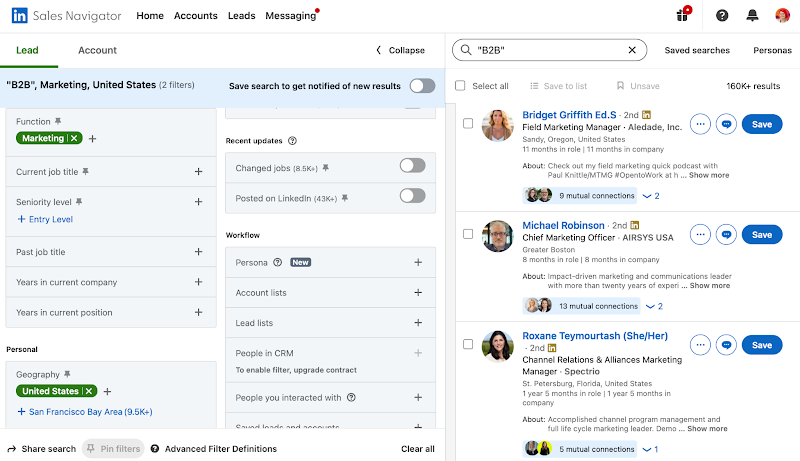Select Bridget Griffith's result checkbox
This screenshot has height=461, width=800.
(x=468, y=123)
